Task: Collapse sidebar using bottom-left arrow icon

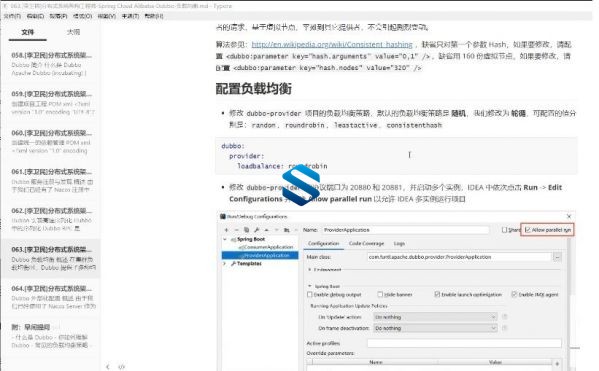Action: [108, 367]
